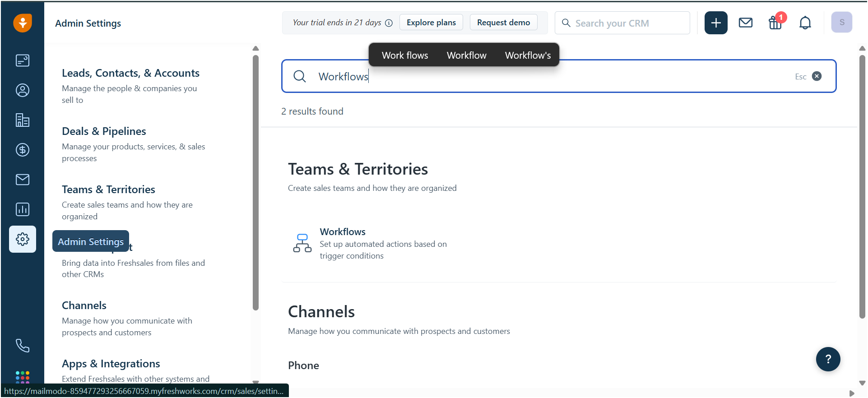Click the '2 results found' text
868x398 pixels.
coord(312,111)
